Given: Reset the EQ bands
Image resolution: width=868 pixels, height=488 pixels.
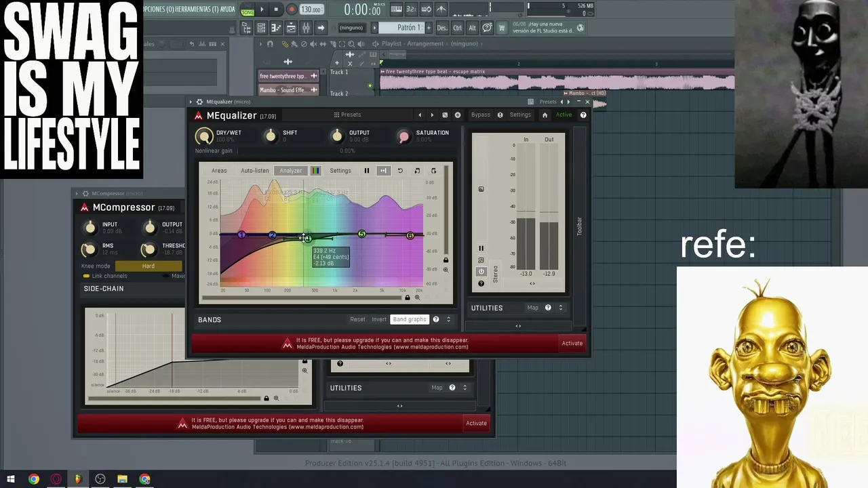Looking at the screenshot, I should 357,320.
